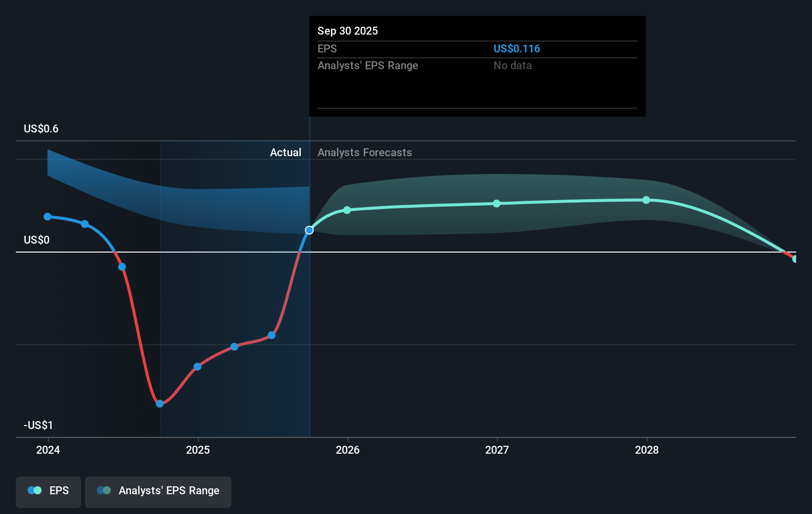Select the highlighted Sep 30 2025 EPS point
812x514 pixels.
[309, 230]
